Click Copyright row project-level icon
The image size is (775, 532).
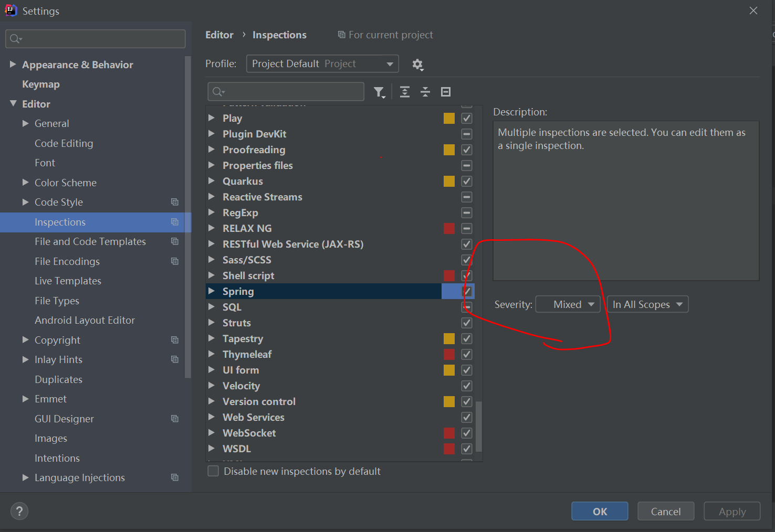pos(175,340)
